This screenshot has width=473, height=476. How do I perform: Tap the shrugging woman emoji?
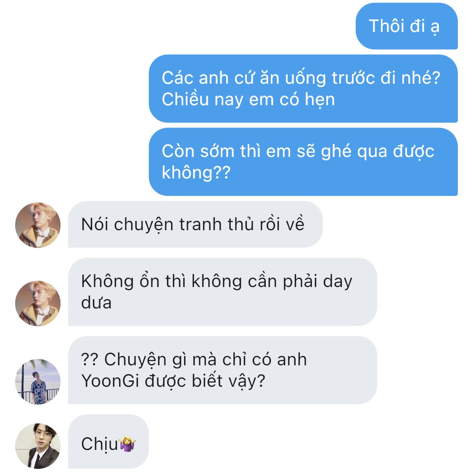127,444
